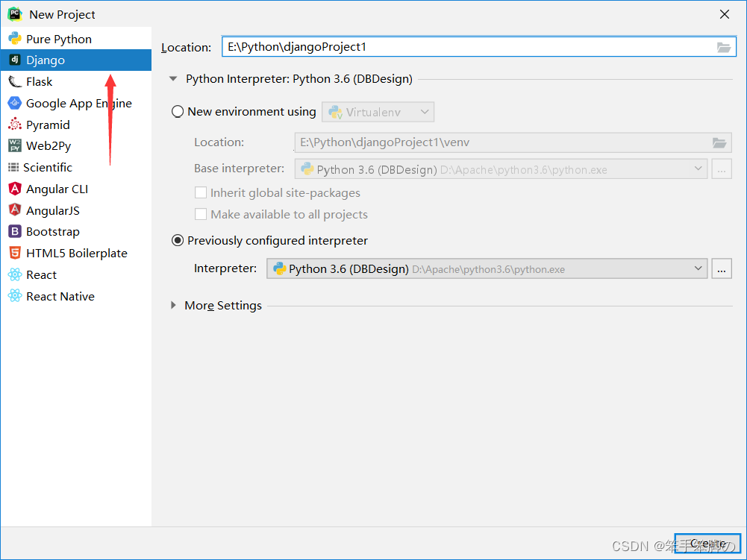Click PyCharm logo in title bar

pos(15,14)
